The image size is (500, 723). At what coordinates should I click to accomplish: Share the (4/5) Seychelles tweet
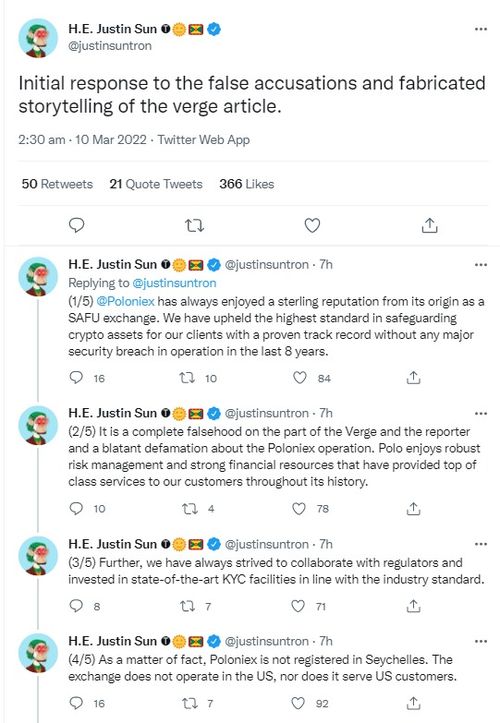413,703
